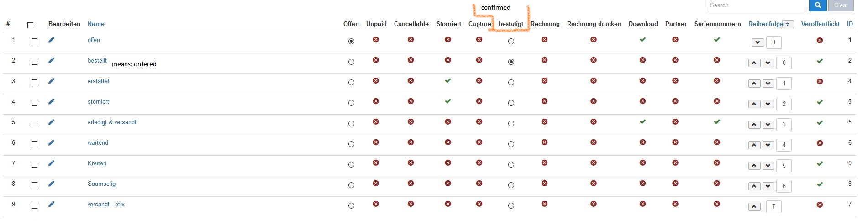
Task: Sort table by Name column header
Action: coord(96,24)
